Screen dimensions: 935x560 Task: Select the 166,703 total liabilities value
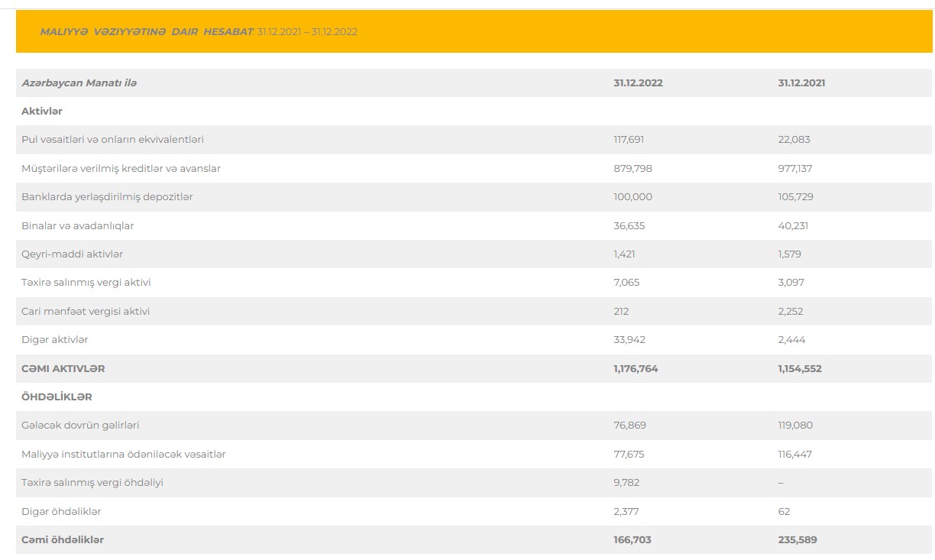[632, 540]
